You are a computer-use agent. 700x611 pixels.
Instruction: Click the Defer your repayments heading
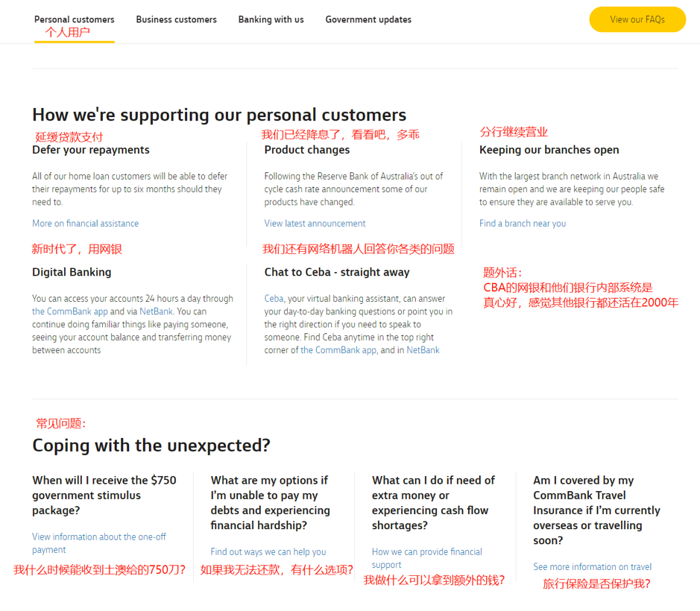coord(90,150)
